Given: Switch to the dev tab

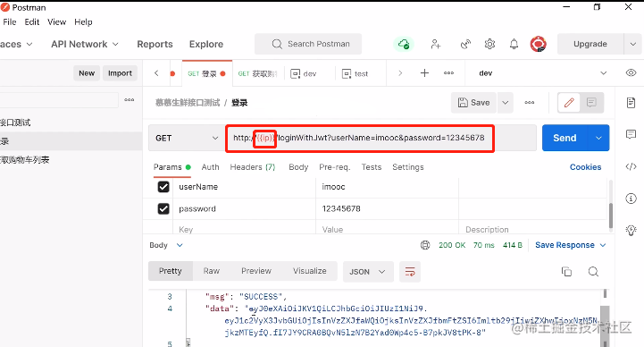Looking at the screenshot, I should (x=310, y=73).
